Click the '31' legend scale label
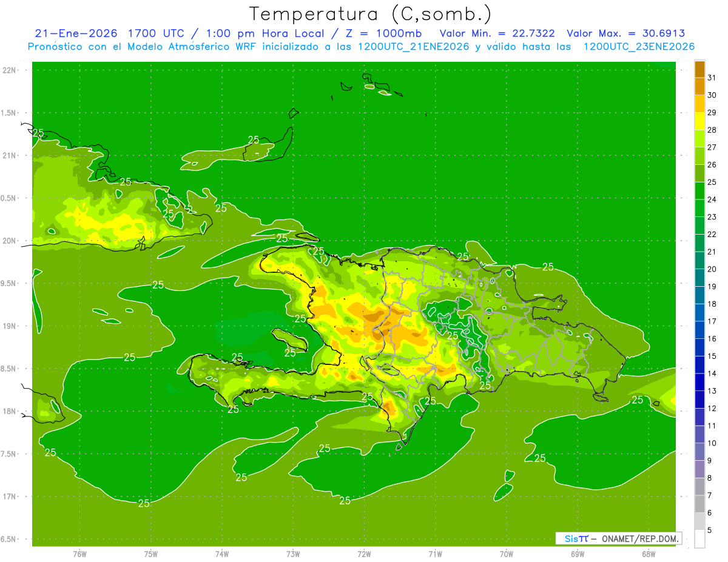 [x=712, y=78]
